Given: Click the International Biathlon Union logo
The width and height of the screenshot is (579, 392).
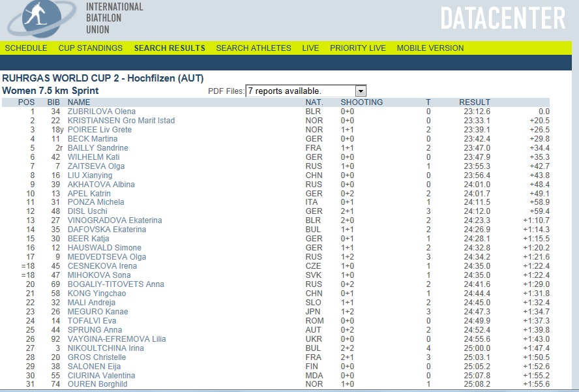Looking at the screenshot, I should 41,18.
